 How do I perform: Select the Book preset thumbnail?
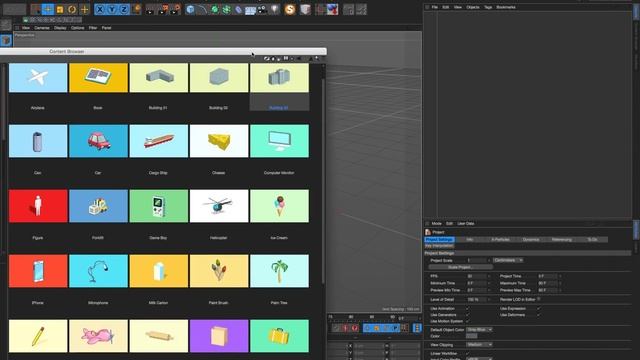pyautogui.click(x=98, y=78)
